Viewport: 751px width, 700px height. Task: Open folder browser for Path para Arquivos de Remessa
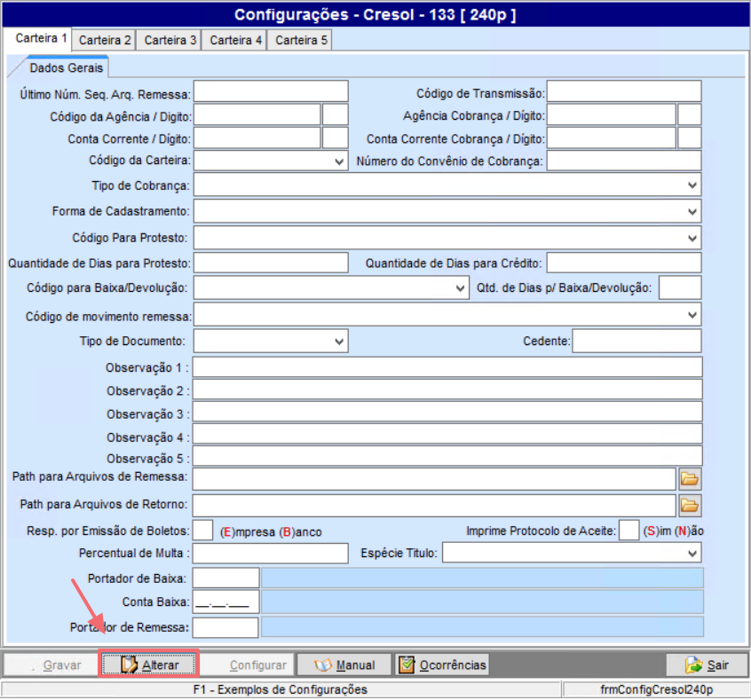click(690, 479)
